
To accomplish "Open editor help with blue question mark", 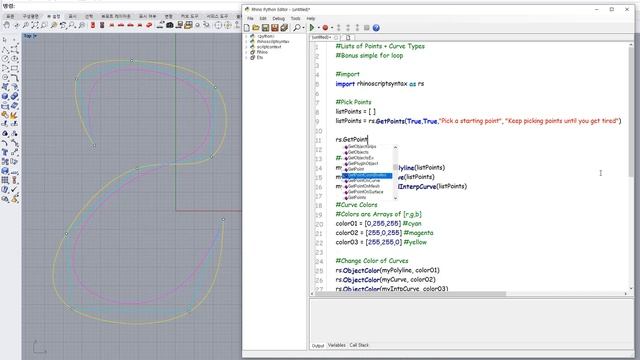I will tap(376, 28).
